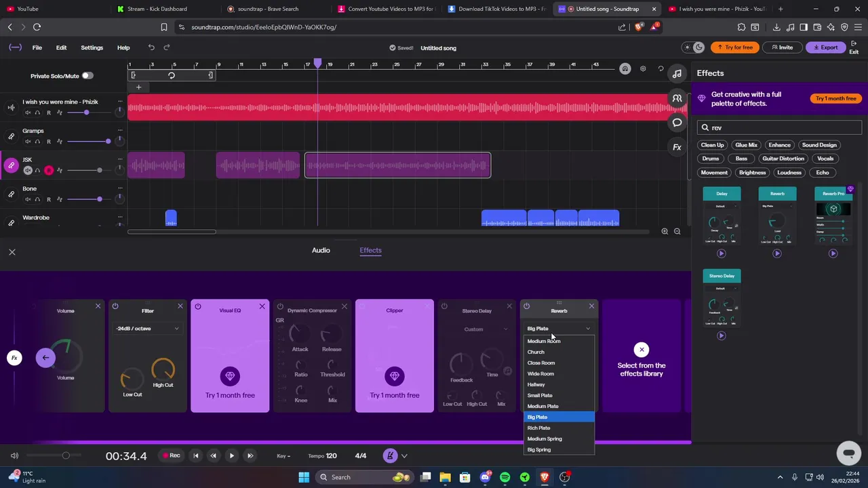Image resolution: width=868 pixels, height=488 pixels.
Task: Preview the Reverb Pro effect
Action: coord(833,253)
